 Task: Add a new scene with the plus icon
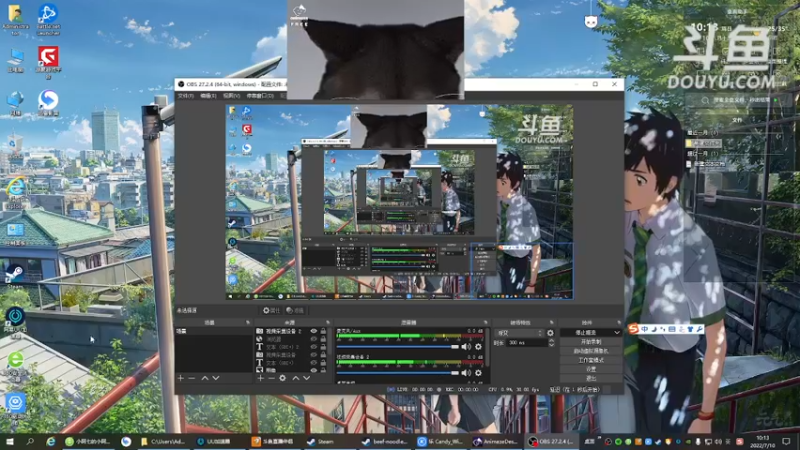pyautogui.click(x=180, y=378)
